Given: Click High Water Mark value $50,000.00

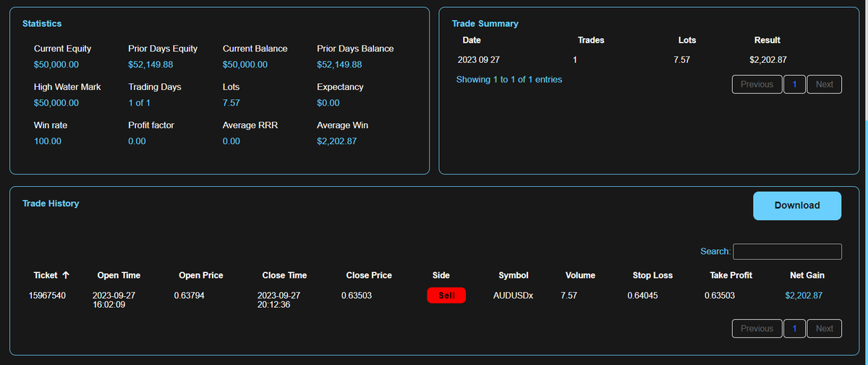Looking at the screenshot, I should [x=56, y=103].
